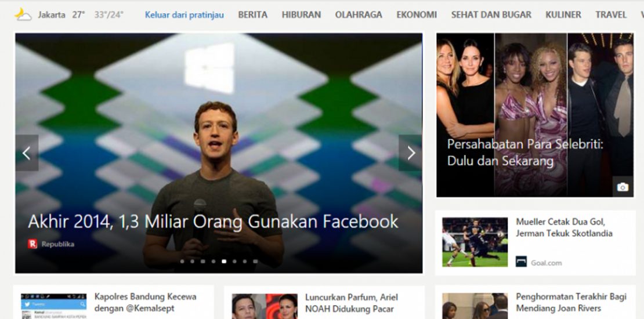Click Keluar dari pratinjau link
Viewport: 644px width, 319px height.
(x=184, y=14)
